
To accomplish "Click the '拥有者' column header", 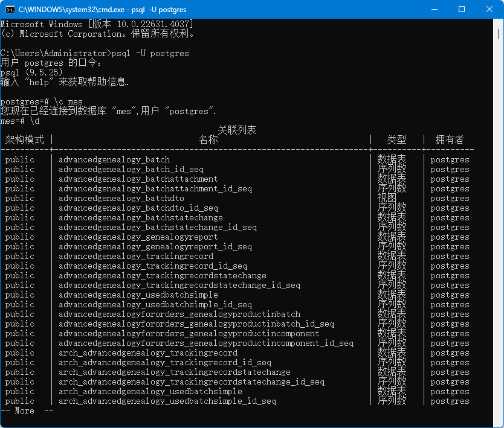I will 450,139.
